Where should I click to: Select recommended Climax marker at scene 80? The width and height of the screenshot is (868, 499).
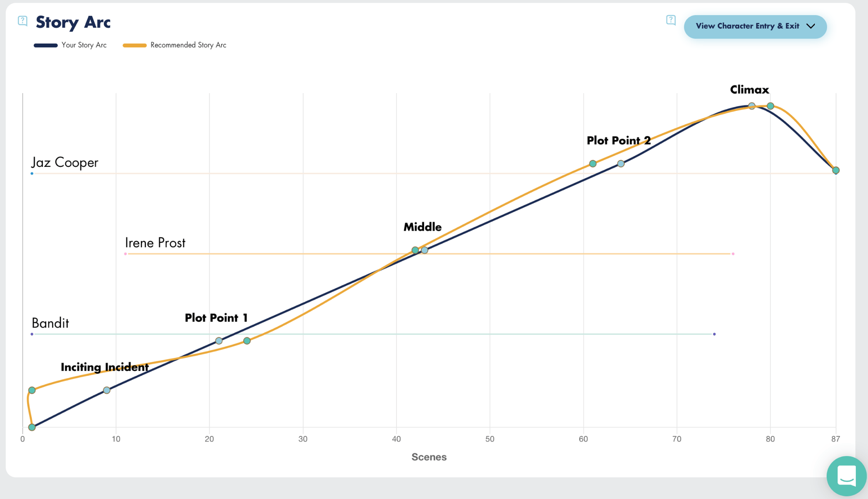click(x=770, y=106)
